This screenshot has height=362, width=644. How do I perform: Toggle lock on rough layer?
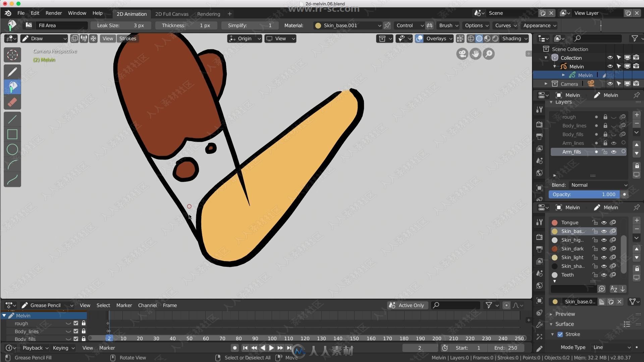[x=605, y=117]
